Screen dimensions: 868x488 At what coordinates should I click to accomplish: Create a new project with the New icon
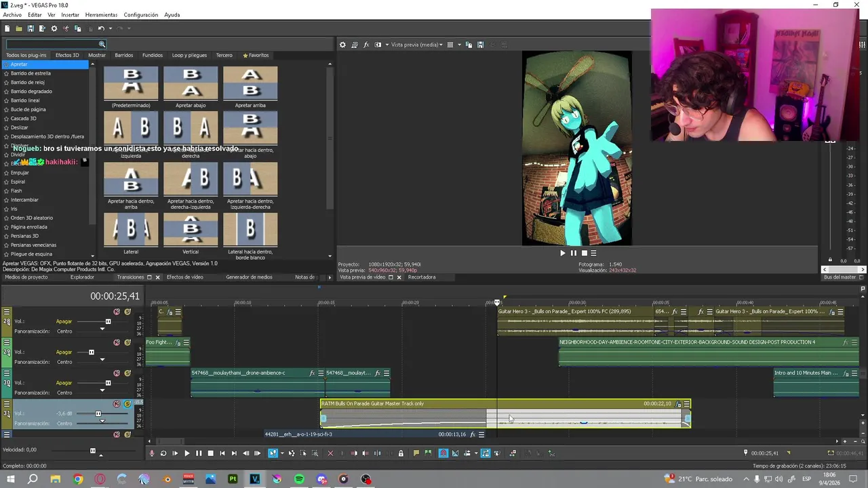(7, 28)
